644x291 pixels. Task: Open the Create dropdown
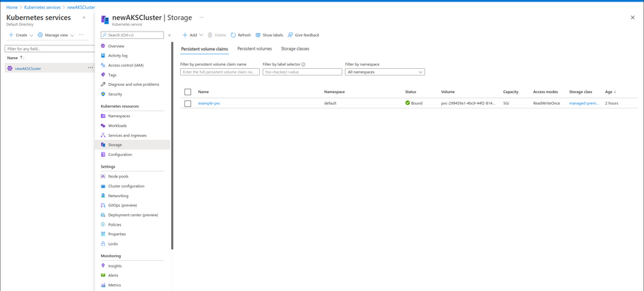click(21, 35)
